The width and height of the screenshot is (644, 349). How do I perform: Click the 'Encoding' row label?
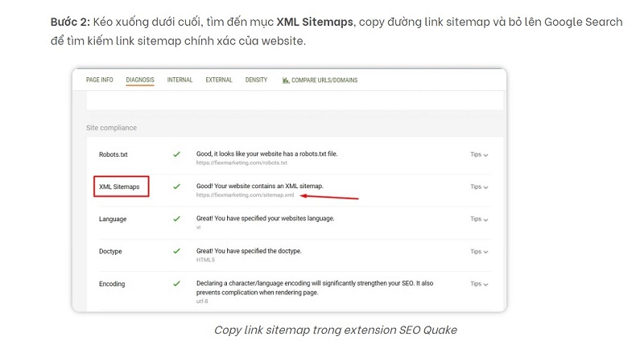(x=112, y=284)
